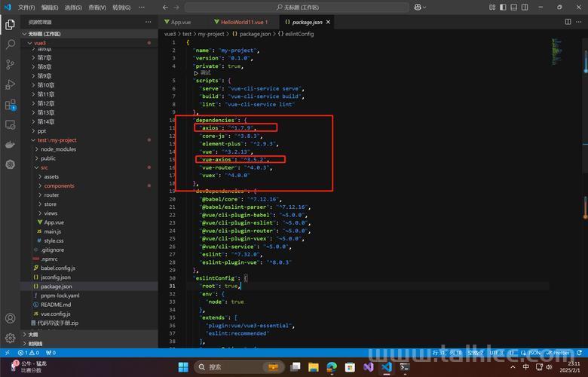Open Source Control view in activity bar

click(10, 65)
